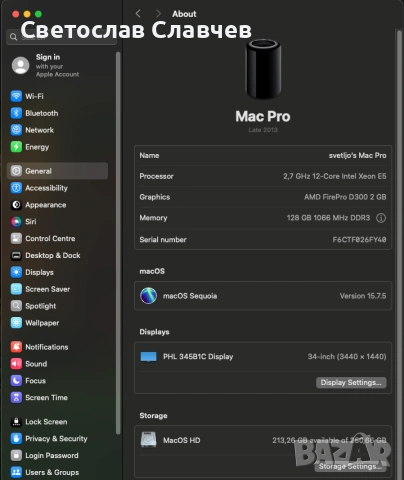Click the user avatar placeholder
The height and width of the screenshot is (480, 404).
(21, 65)
